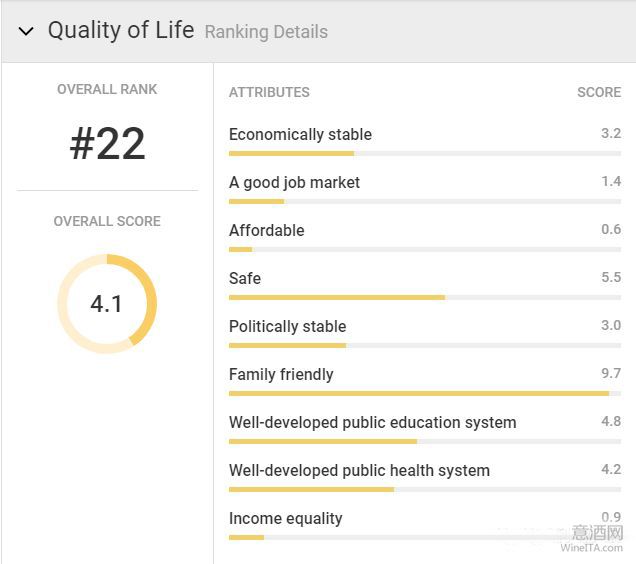
Task: Click the SCORE column header
Action: (599, 93)
